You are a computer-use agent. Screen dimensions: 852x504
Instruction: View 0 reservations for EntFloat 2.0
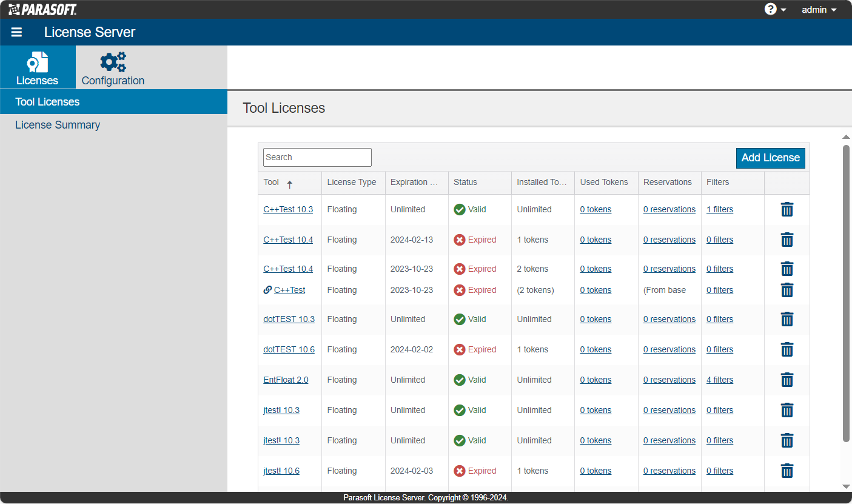669,380
